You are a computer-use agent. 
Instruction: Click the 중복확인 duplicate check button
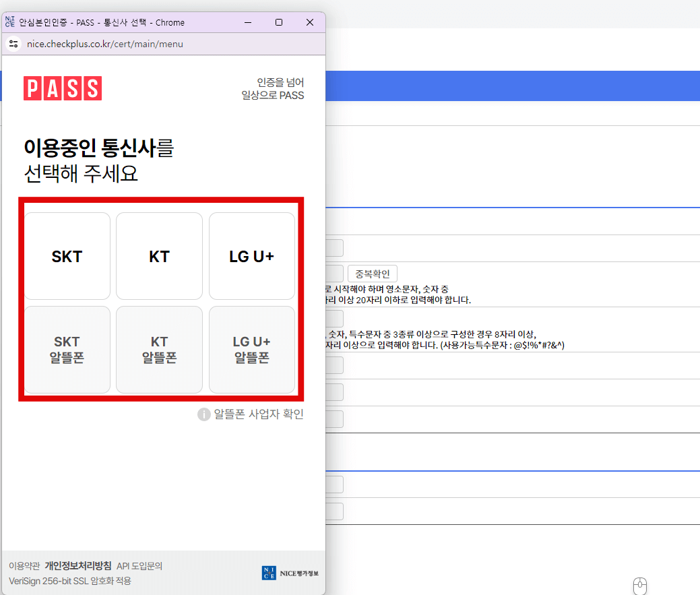coord(371,273)
